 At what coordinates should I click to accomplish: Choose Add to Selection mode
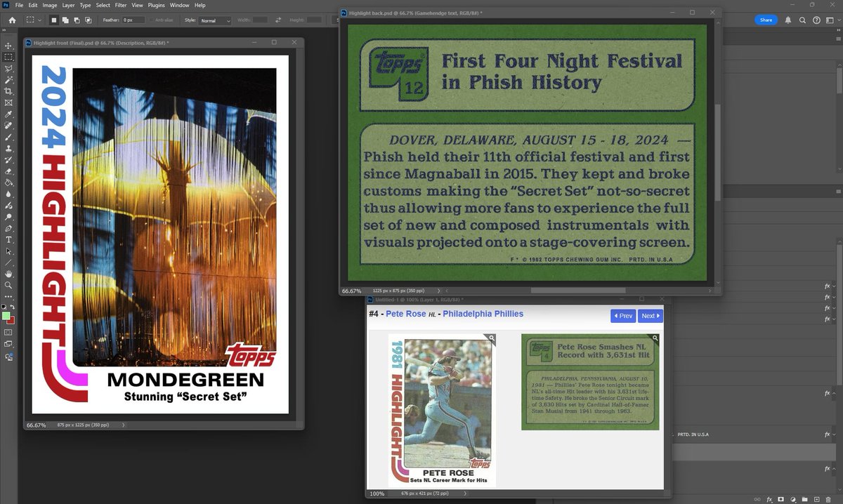(65, 20)
